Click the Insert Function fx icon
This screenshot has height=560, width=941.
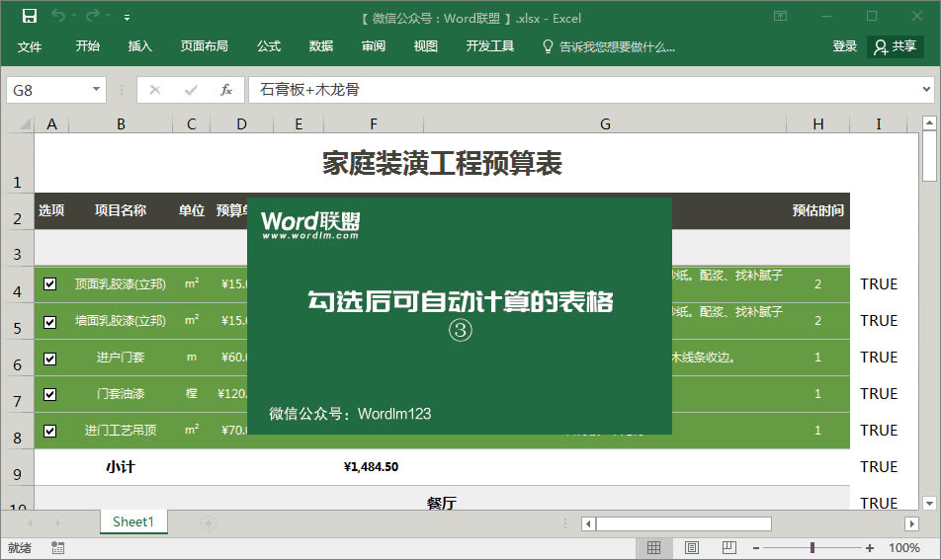coord(225,90)
